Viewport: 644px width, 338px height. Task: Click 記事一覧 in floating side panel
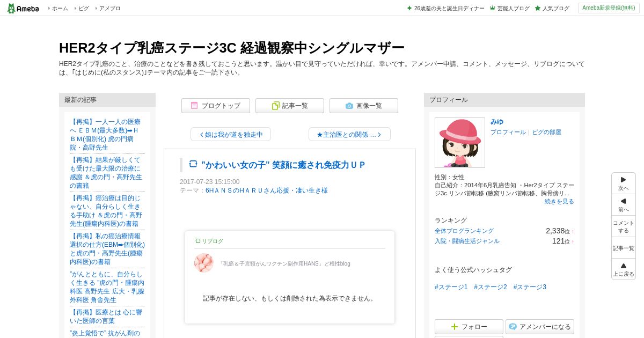tap(624, 248)
